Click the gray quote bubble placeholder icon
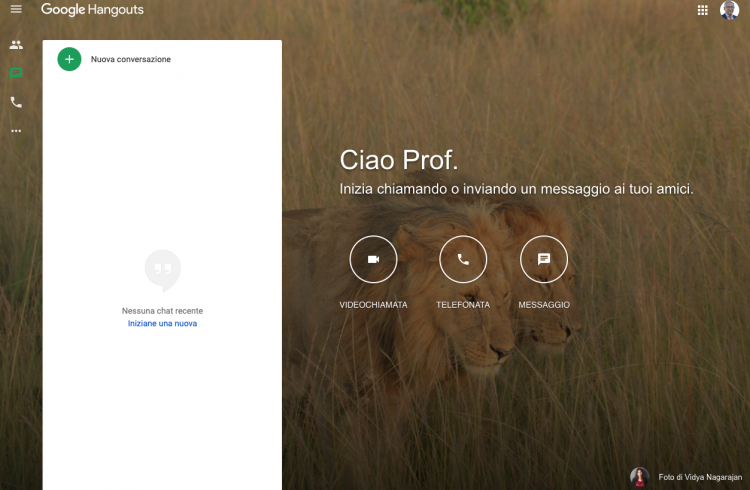Screen dimensions: 750x490 tap(162, 268)
